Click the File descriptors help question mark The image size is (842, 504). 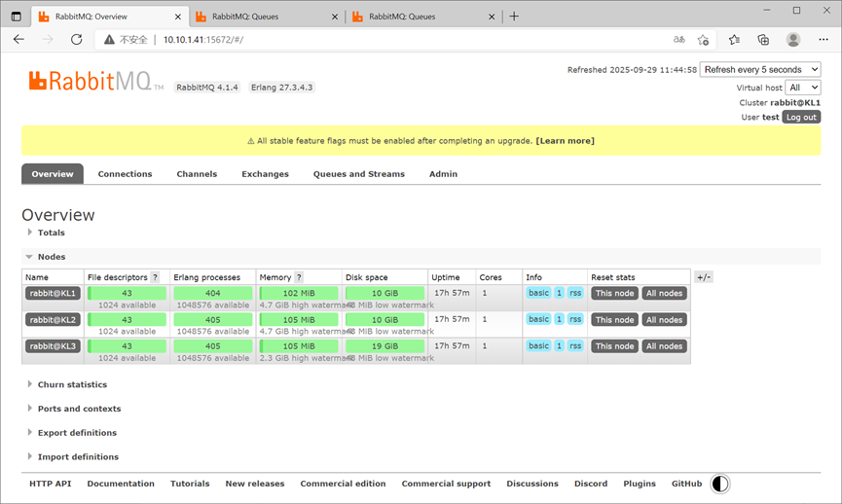point(155,277)
